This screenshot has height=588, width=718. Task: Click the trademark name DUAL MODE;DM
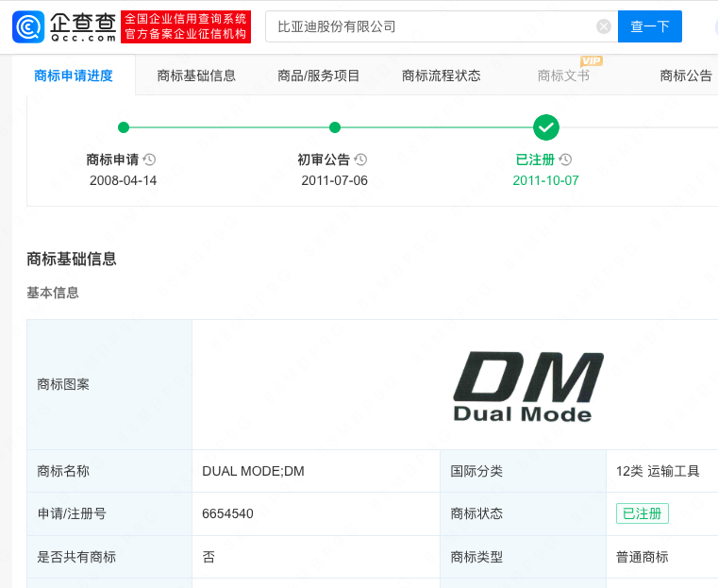point(253,471)
